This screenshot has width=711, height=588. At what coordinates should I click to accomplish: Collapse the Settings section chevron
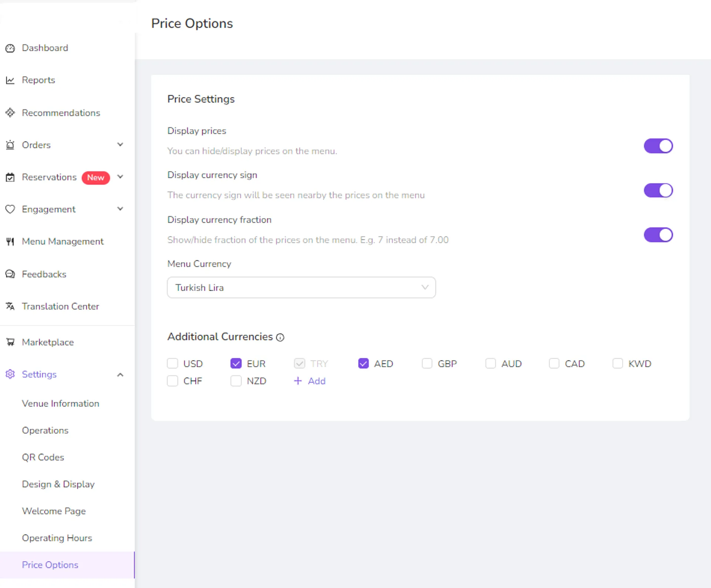coord(120,375)
